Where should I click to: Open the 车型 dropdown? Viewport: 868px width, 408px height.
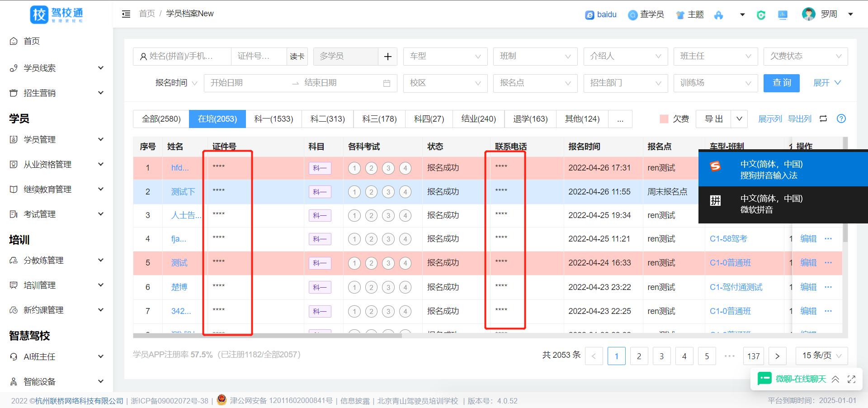pyautogui.click(x=445, y=57)
